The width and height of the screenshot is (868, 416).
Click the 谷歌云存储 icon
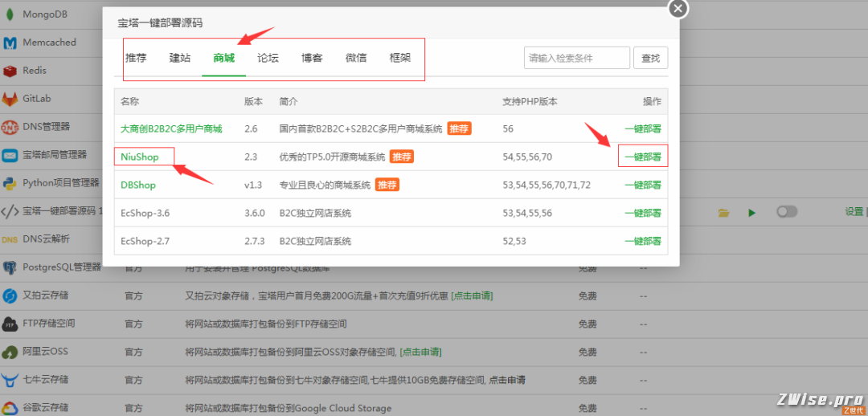10,408
